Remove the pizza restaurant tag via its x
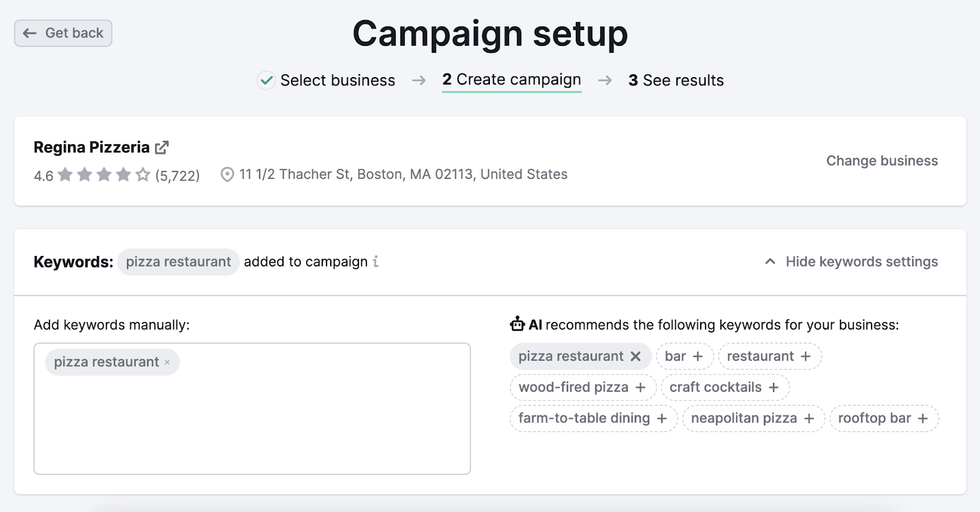This screenshot has width=980, height=512. [167, 362]
